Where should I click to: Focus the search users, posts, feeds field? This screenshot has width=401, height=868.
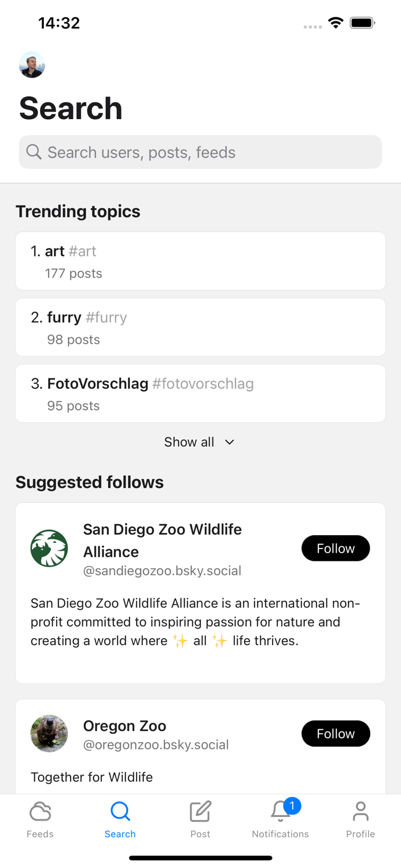pos(200,152)
